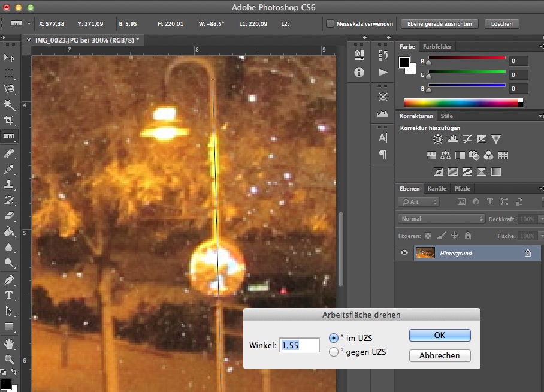Select the Eraser tool
Viewport: 544px width, 392px height.
pos(9,216)
